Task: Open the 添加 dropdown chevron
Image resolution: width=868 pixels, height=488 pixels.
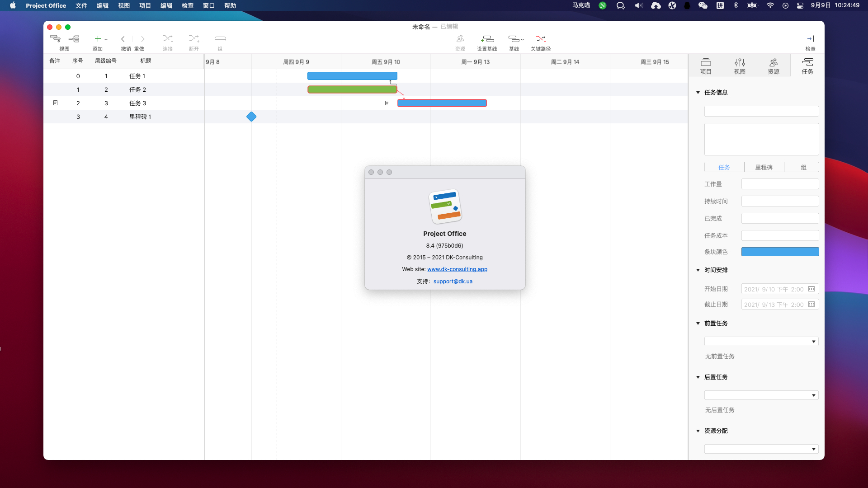Action: 106,39
